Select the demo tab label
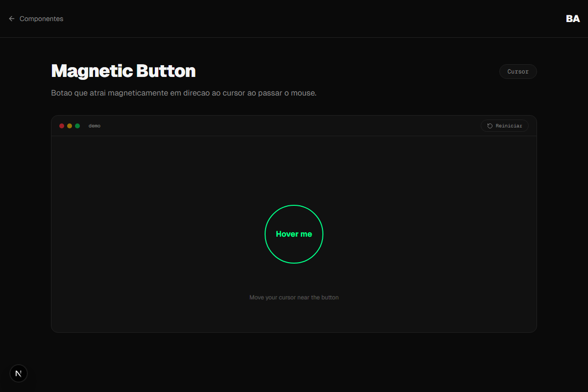The width and height of the screenshot is (588, 392). [x=94, y=125]
